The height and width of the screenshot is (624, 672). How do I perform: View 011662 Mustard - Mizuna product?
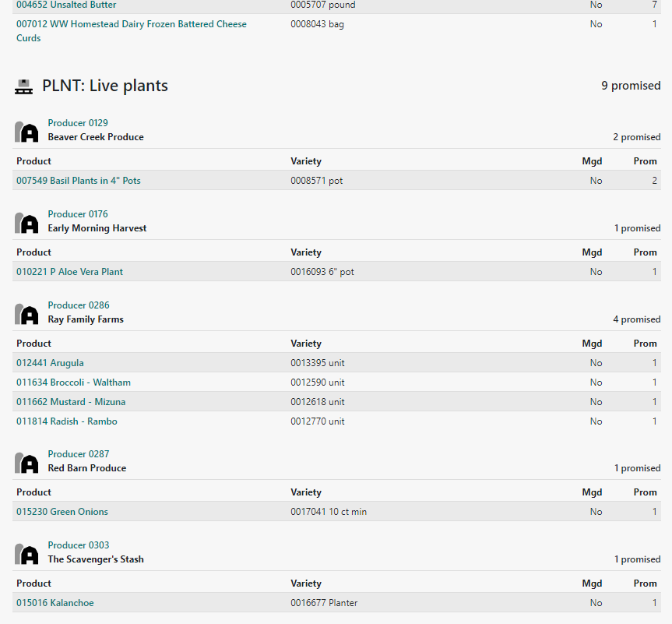click(71, 402)
